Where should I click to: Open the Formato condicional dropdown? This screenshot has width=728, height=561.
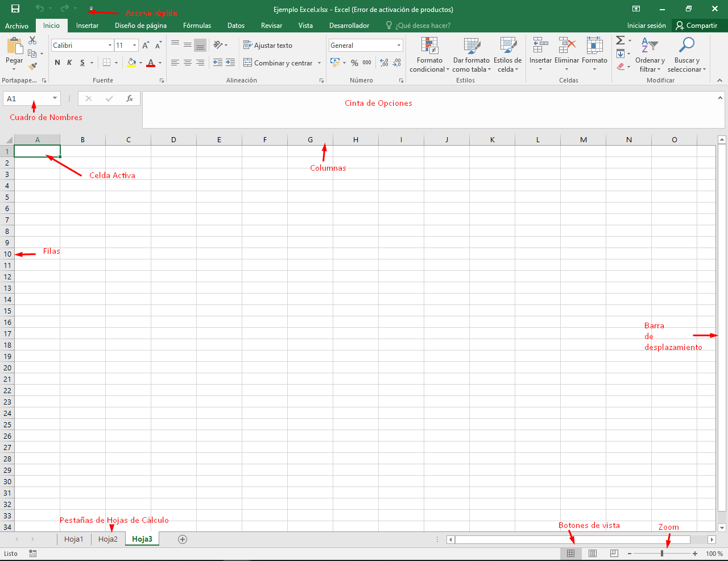coord(429,54)
